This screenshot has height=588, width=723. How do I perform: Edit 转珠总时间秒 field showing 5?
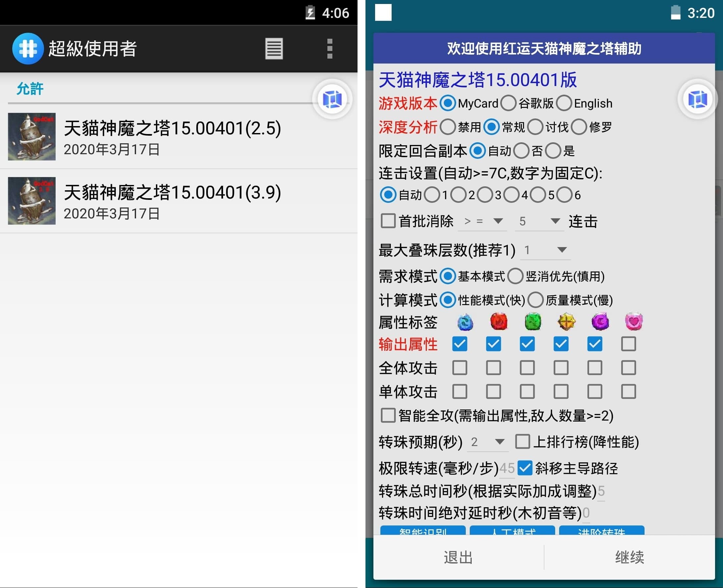(601, 491)
